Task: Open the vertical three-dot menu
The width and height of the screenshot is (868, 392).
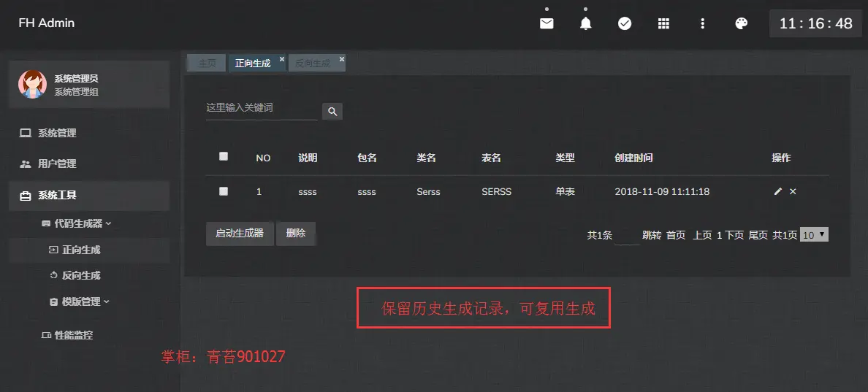Action: click(702, 23)
